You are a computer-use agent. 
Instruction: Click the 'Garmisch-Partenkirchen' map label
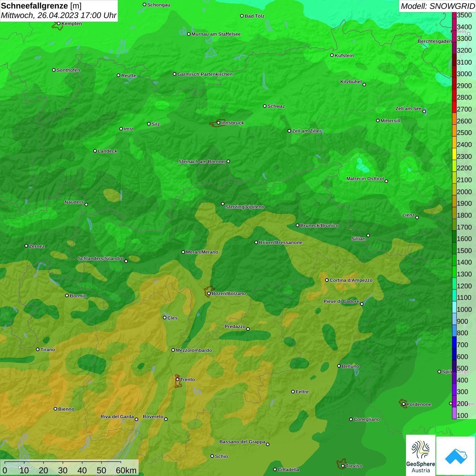pyautogui.click(x=205, y=74)
